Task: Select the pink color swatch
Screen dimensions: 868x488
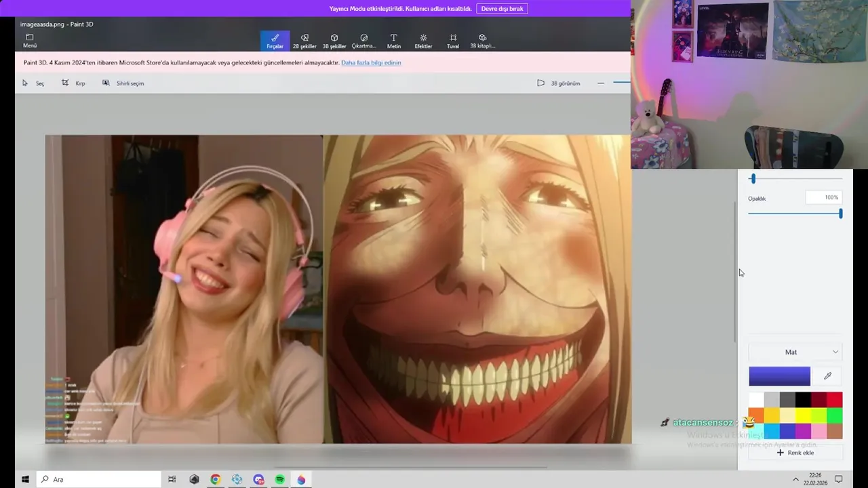Action: click(x=818, y=431)
